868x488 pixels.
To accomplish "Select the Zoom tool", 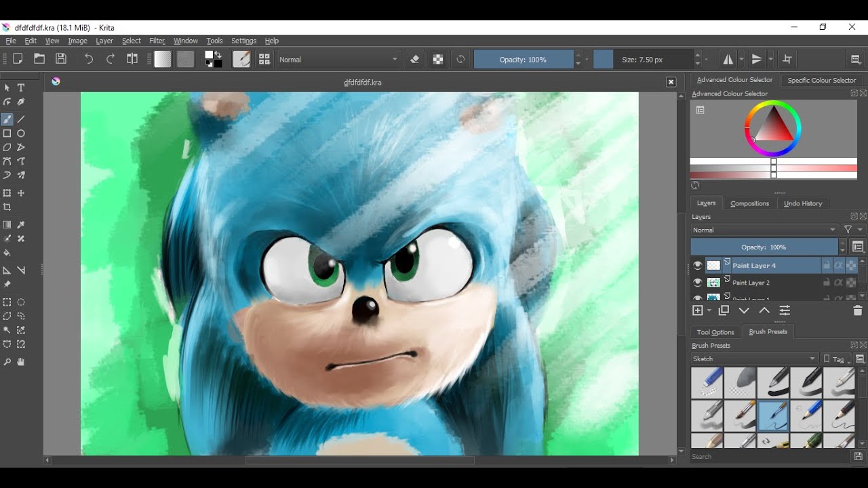I will coord(7,362).
